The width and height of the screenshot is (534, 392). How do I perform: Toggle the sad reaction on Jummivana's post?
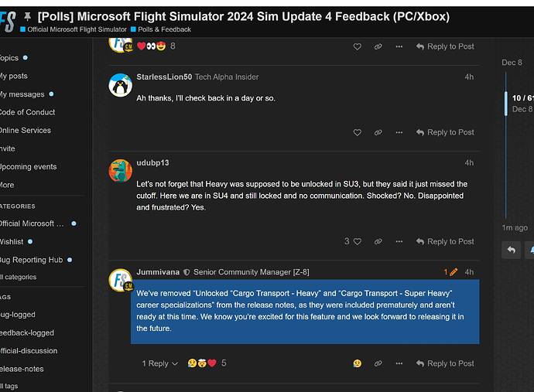click(x=357, y=363)
